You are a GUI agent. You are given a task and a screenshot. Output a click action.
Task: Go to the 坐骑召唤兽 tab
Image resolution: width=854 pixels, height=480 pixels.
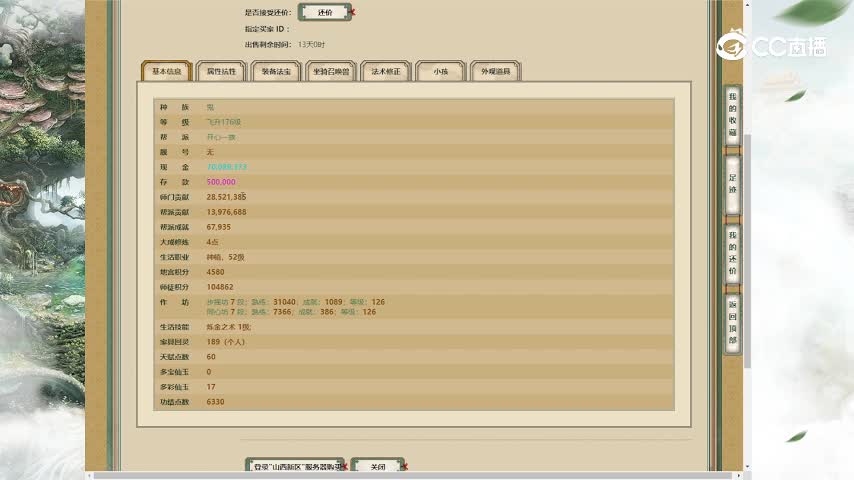point(331,72)
